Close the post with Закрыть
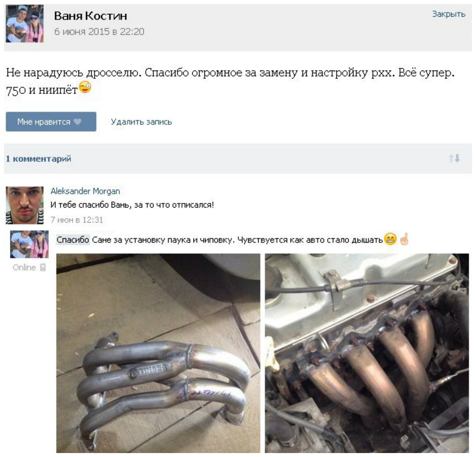This screenshot has height=457, width=476. [x=449, y=14]
